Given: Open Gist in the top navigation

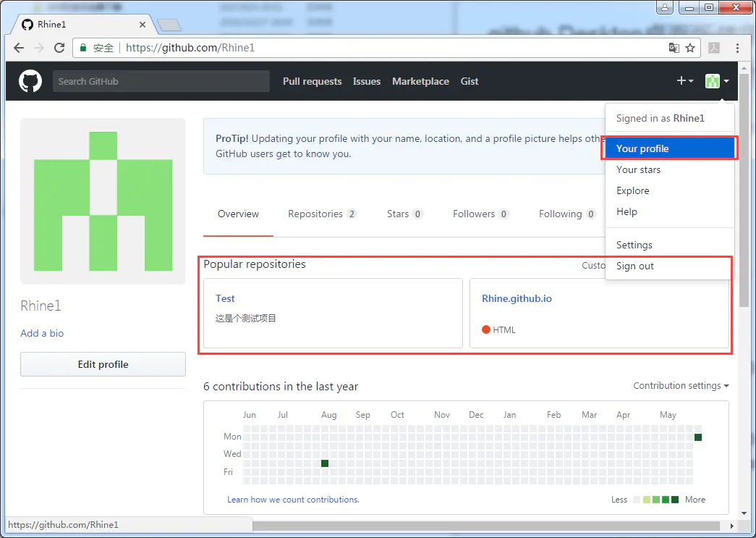Looking at the screenshot, I should point(470,81).
